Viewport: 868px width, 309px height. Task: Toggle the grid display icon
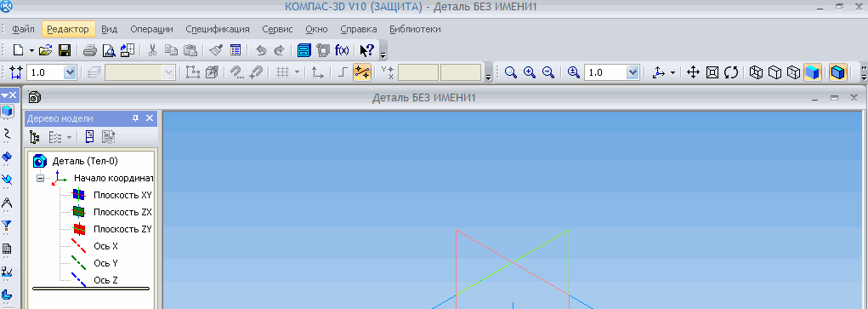(x=283, y=72)
